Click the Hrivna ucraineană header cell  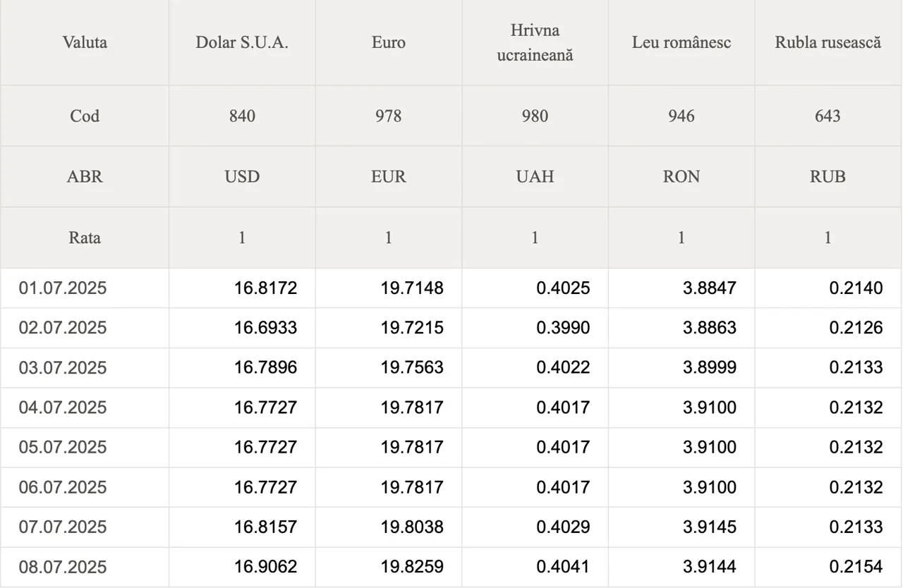point(535,42)
